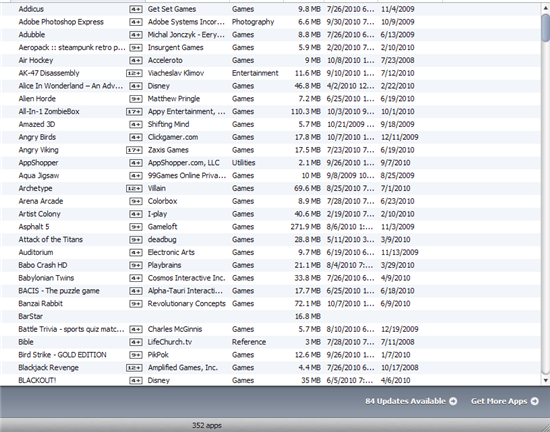Click the 10/17/2008 release date cell
This screenshot has height=432, width=550.
coord(400,367)
